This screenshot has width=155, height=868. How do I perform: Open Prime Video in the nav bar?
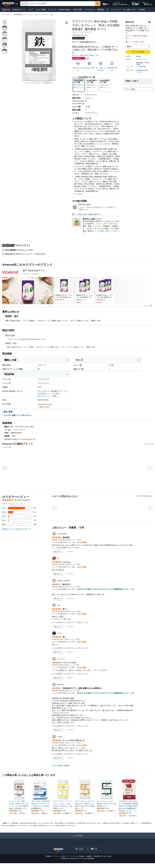click(77, 10)
